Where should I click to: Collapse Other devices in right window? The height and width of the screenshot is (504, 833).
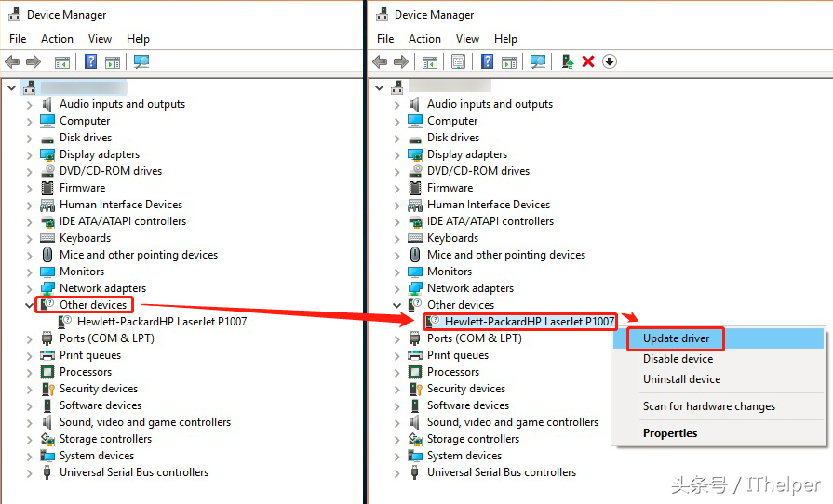(396, 305)
